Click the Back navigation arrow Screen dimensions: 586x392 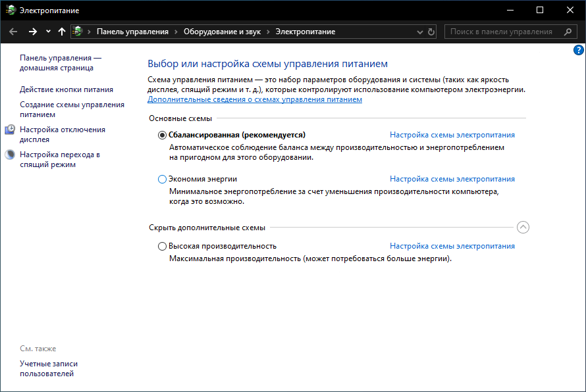pyautogui.click(x=13, y=32)
